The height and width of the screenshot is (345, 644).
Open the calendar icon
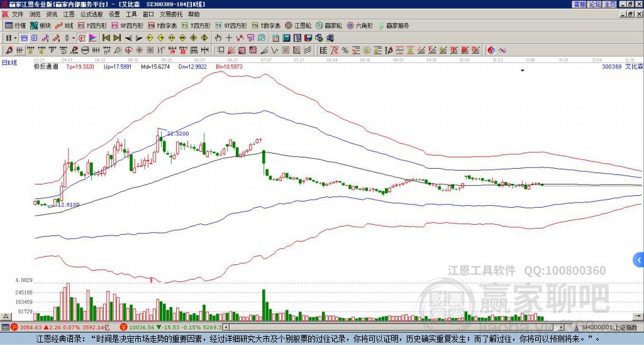coord(275,38)
